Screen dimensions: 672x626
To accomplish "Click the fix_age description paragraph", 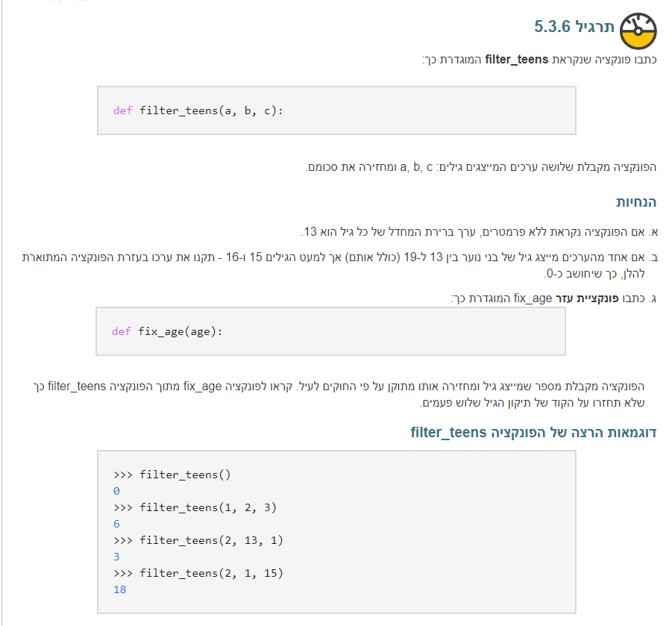I will (339, 395).
